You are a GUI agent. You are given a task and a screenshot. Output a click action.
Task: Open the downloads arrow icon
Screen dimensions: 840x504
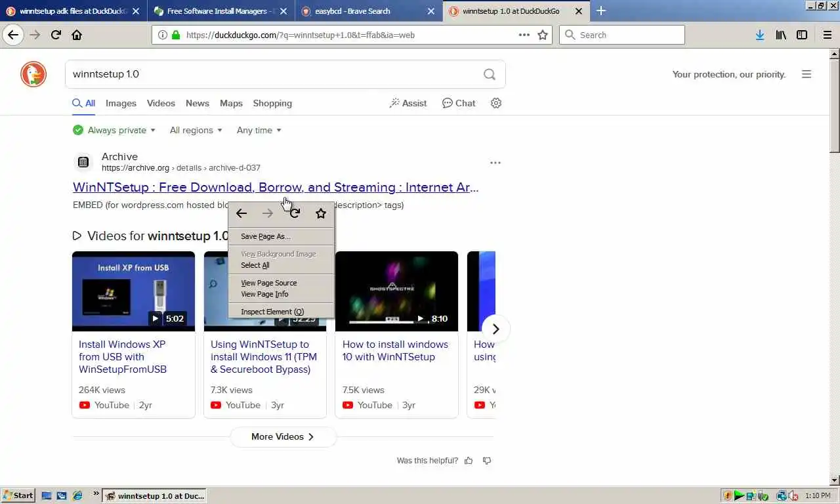[760, 35]
